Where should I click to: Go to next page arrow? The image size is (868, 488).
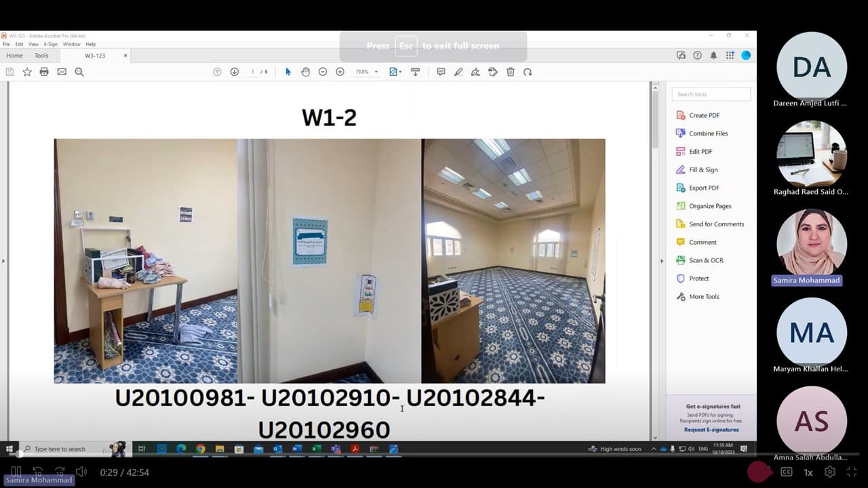[234, 72]
